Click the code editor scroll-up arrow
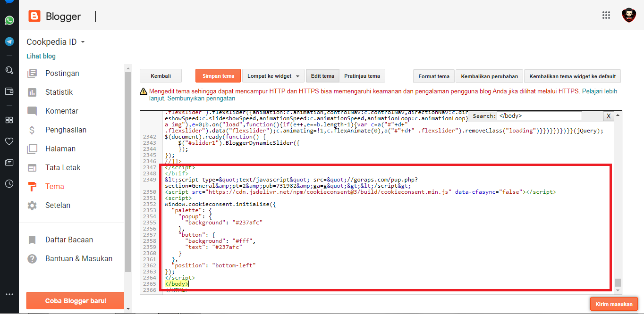Screen dimensions: 644x314 click(x=618, y=115)
